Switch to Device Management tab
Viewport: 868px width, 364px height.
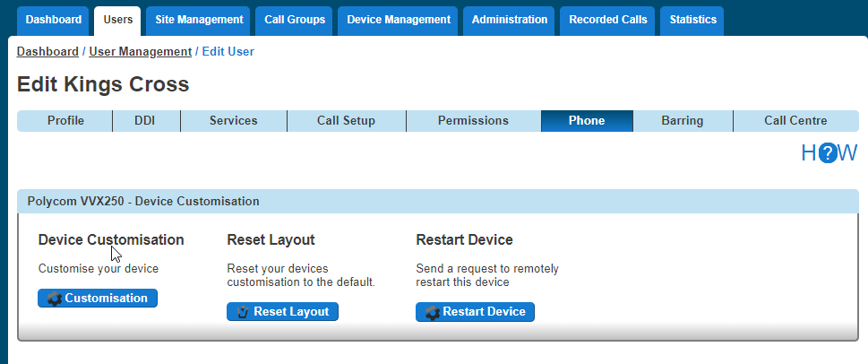pos(399,20)
